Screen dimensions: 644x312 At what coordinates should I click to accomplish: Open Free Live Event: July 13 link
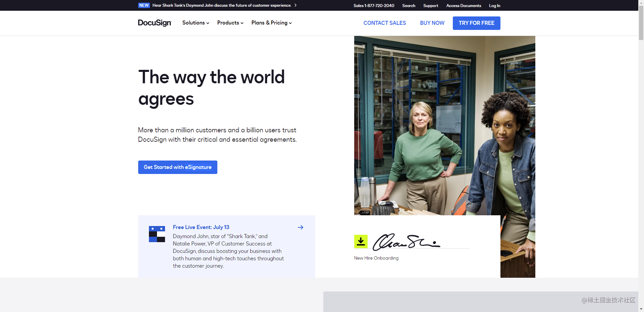coord(201,227)
